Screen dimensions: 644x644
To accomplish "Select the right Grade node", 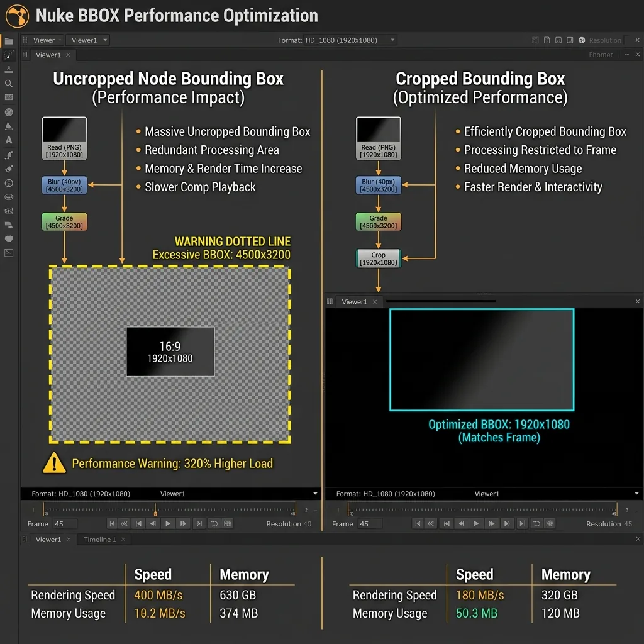I will tap(378, 222).
